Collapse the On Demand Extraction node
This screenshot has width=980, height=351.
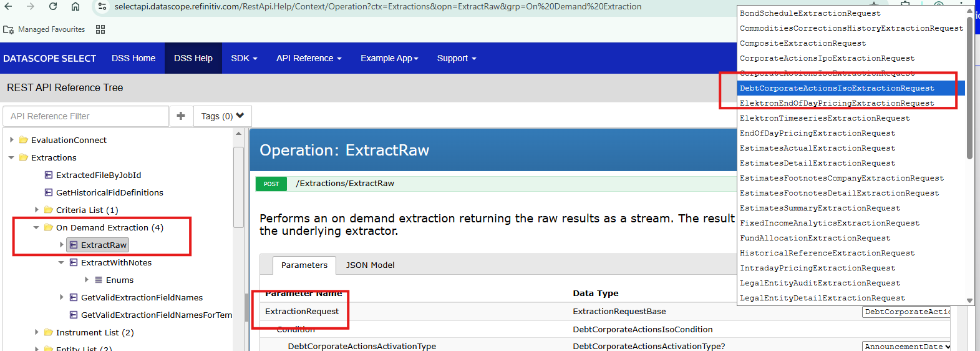pos(36,227)
